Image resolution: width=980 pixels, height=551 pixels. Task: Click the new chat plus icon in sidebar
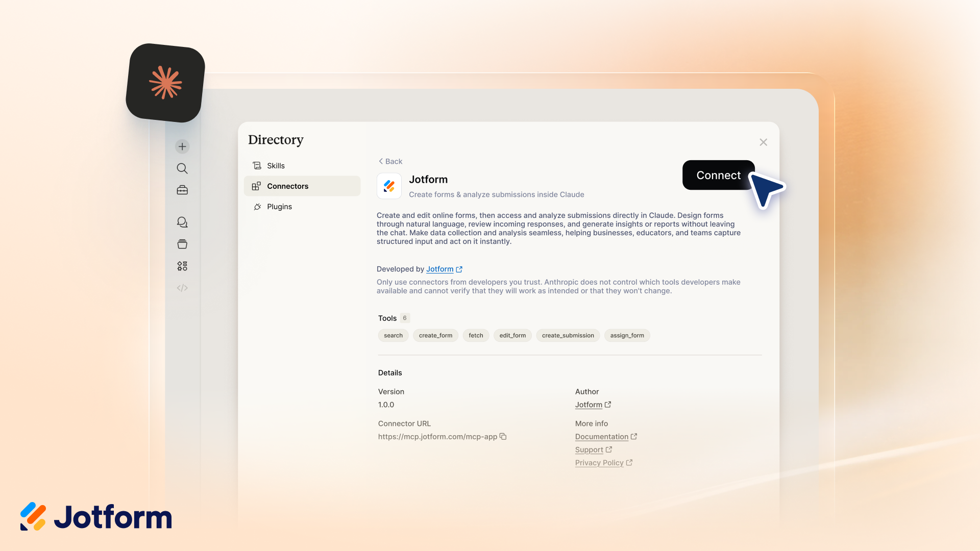[x=182, y=146]
